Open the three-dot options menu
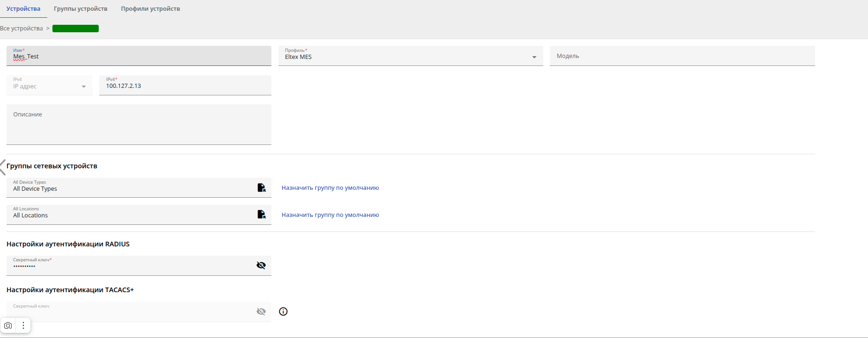 tap(23, 325)
